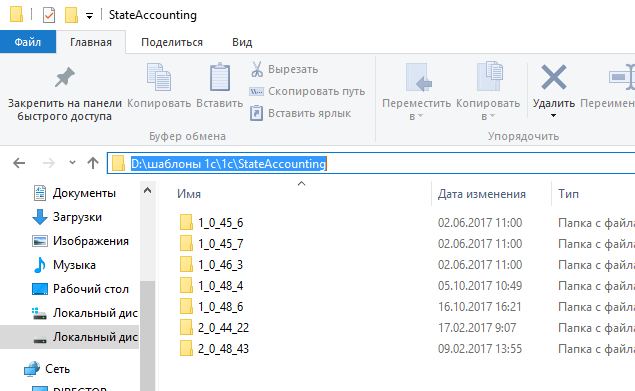Click the Переименовать rename icon

pos(622,77)
